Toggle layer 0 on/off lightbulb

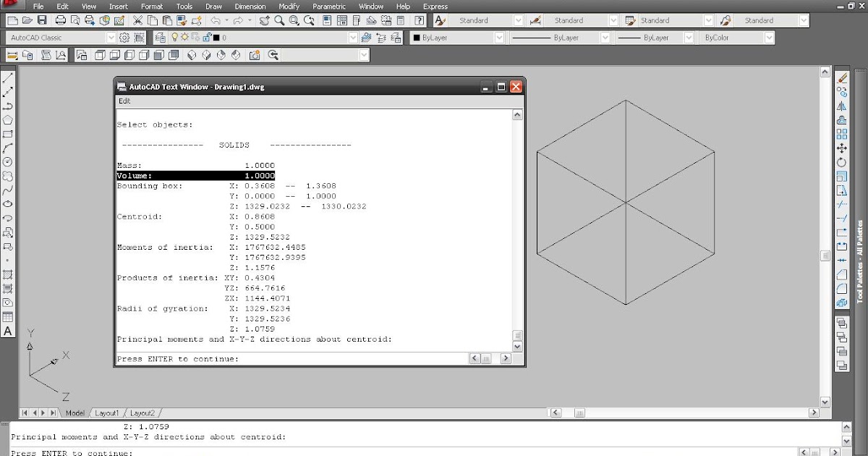(174, 38)
